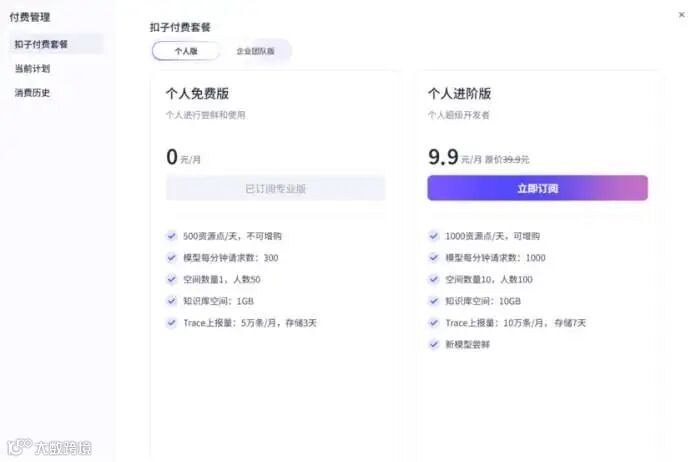
Task: Click checkmark beside 空间数量10，人数100
Action: point(434,279)
